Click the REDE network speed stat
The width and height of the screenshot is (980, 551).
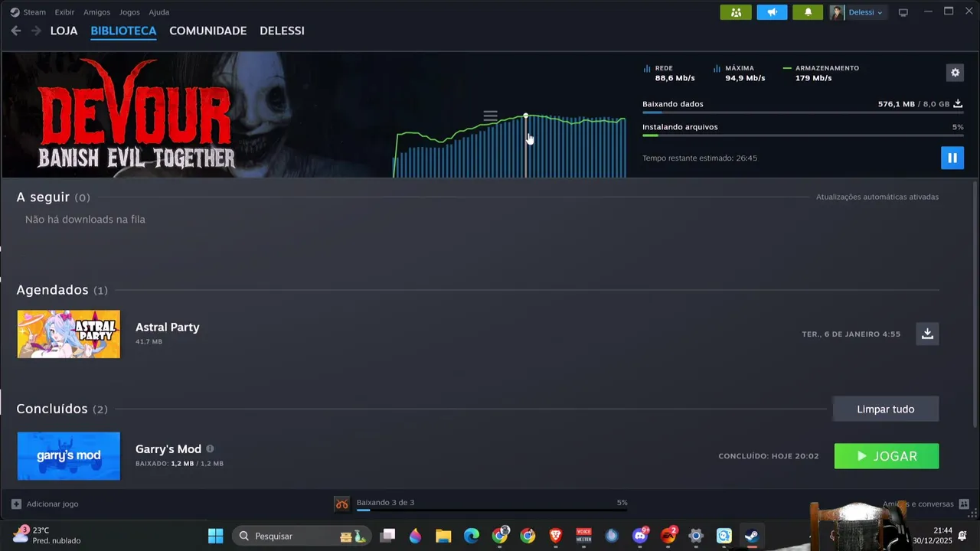tap(669, 73)
